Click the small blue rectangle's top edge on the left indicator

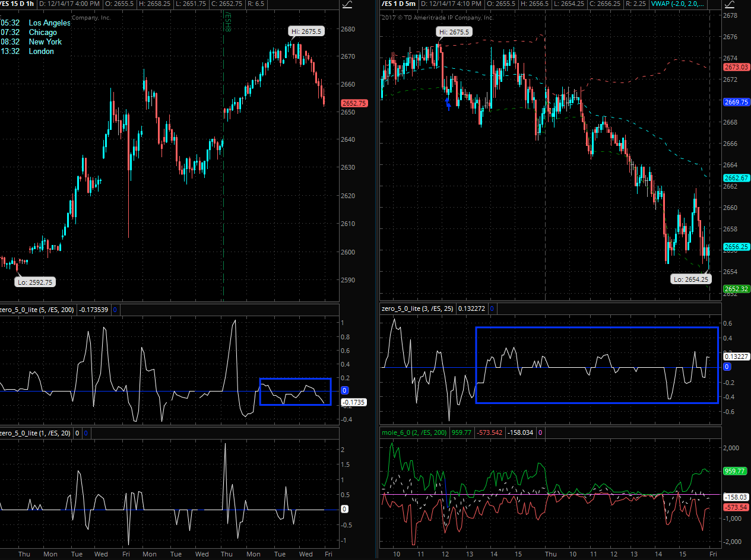point(295,378)
